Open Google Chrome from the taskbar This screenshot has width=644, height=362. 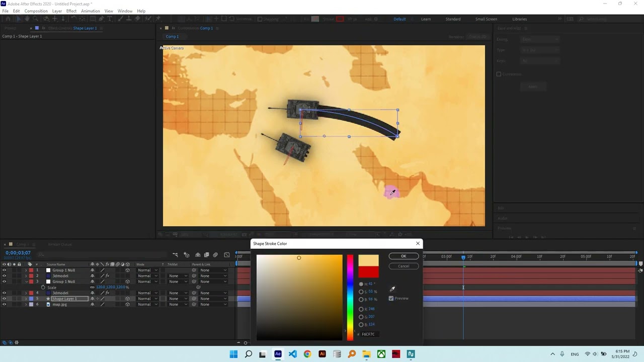307,354
